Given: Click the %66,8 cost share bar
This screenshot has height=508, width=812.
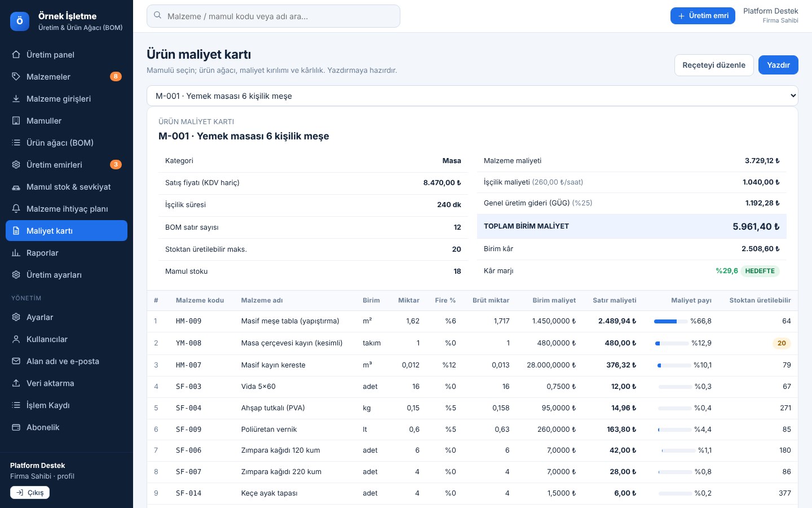Looking at the screenshot, I should click(x=670, y=321).
